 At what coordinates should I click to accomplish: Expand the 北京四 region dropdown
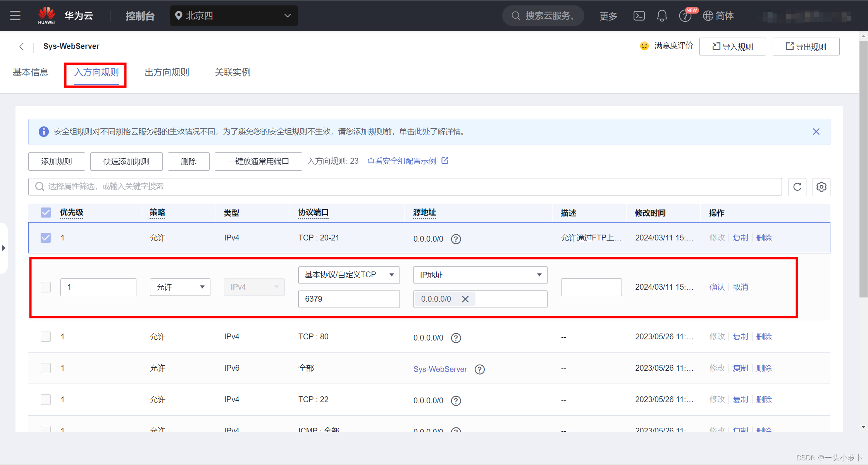pos(234,16)
